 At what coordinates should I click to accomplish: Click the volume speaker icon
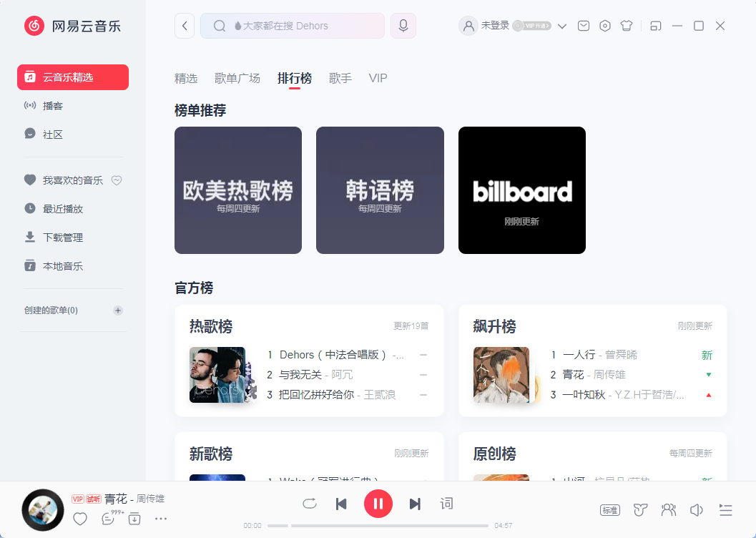coord(697,510)
